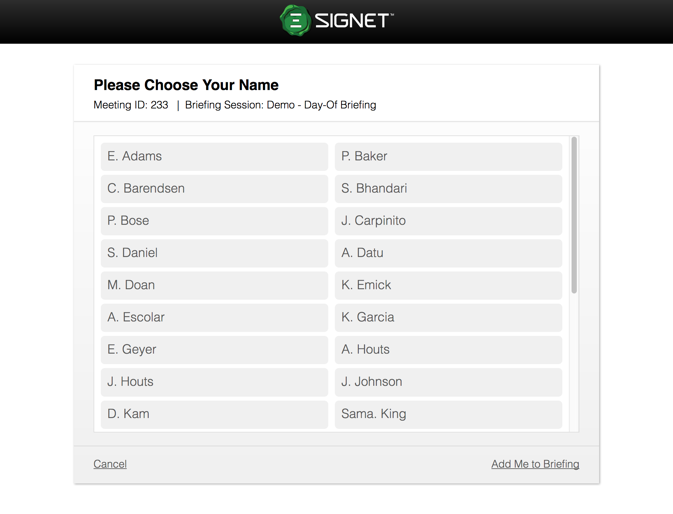Select C. Barendsen as your name

point(214,188)
